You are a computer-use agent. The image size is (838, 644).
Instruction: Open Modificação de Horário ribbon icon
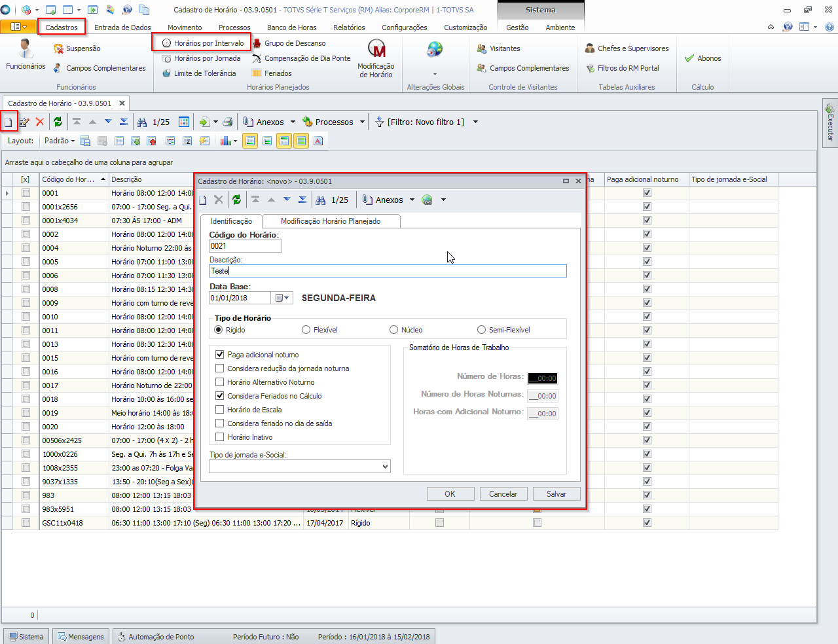coord(376,58)
